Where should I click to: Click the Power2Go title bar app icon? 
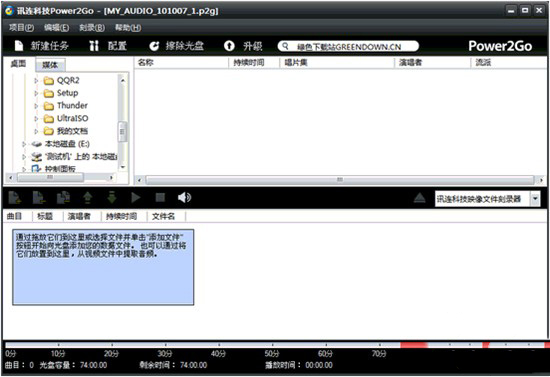(9, 11)
